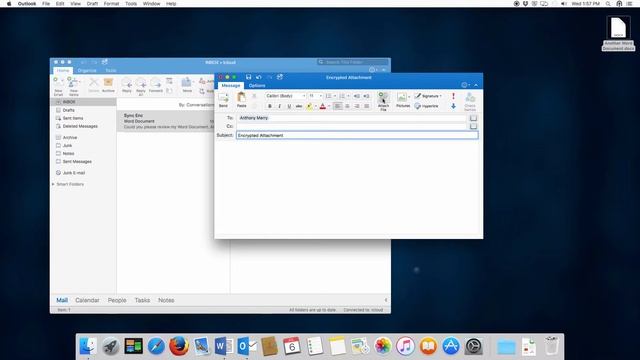This screenshot has height=360, width=640.
Task: Apply yellow text highlight color
Action: tap(309, 106)
